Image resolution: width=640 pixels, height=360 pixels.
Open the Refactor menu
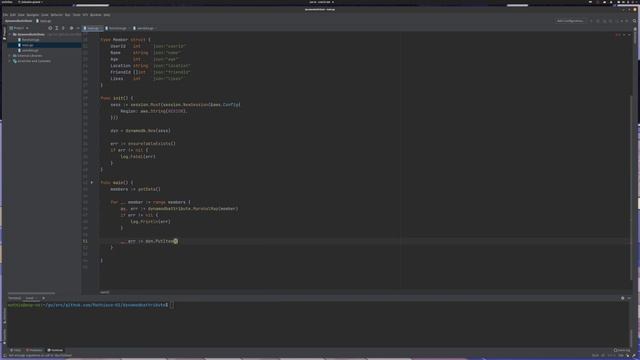coord(57,15)
